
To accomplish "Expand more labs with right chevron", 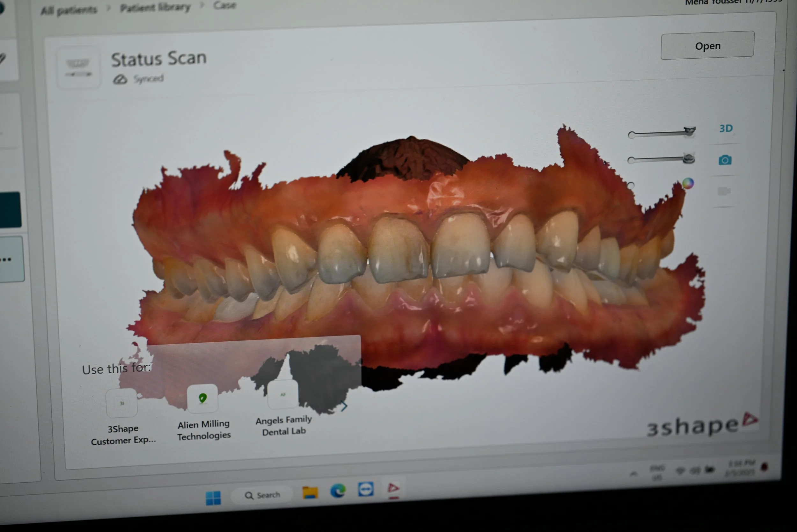I will pos(344,406).
